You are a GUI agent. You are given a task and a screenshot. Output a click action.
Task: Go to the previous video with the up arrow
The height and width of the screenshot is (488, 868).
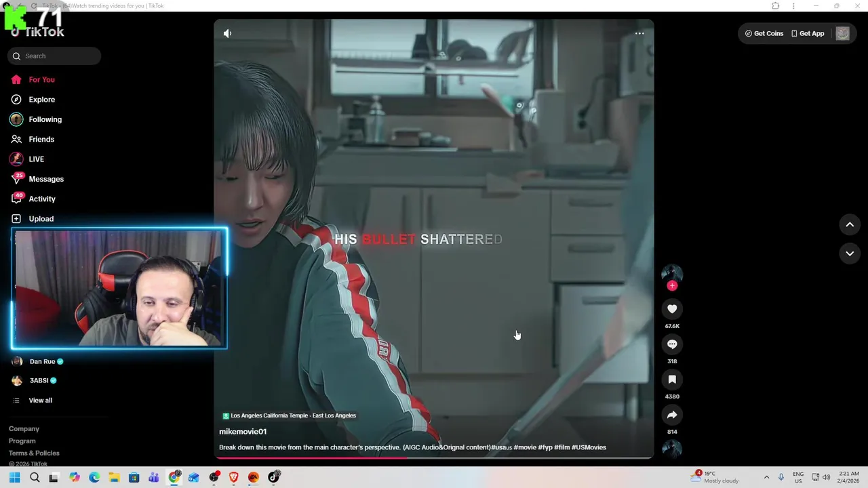[850, 225]
